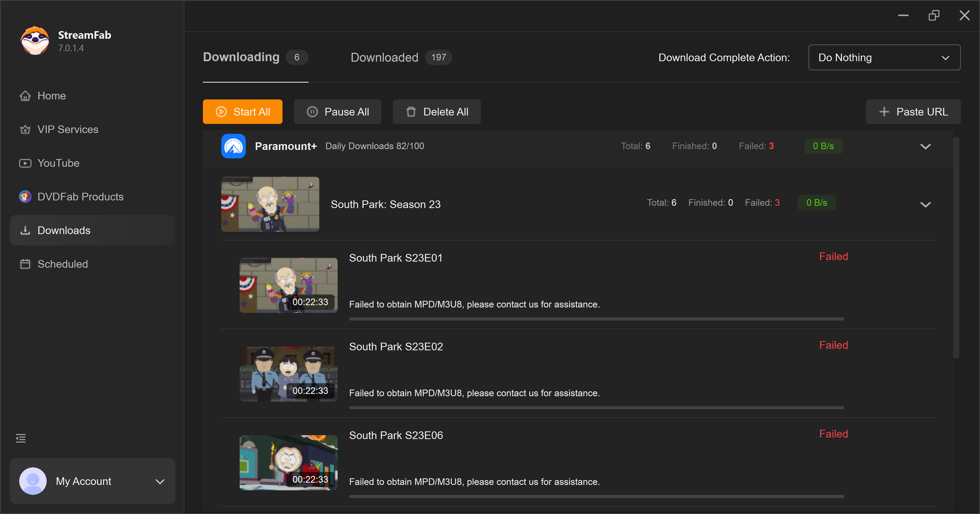Screen dimensions: 980x514
Task: Click the Pause All button
Action: click(337, 112)
